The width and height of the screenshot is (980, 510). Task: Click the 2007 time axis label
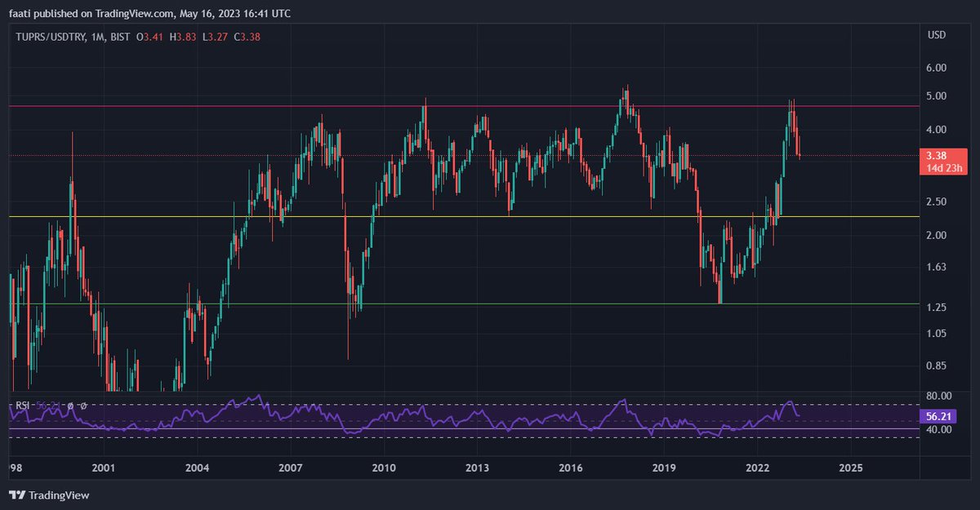(291, 468)
